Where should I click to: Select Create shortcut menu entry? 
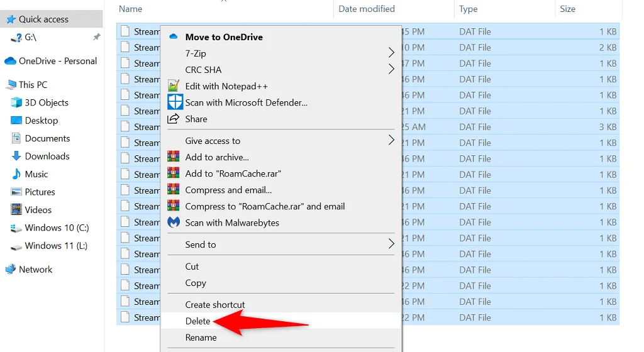[215, 305]
